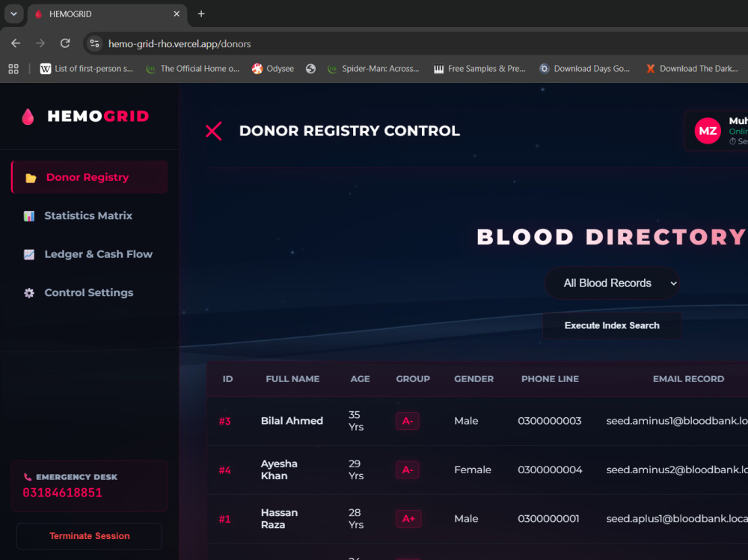
Task: Click phone number 0300000003
Action: click(x=550, y=421)
